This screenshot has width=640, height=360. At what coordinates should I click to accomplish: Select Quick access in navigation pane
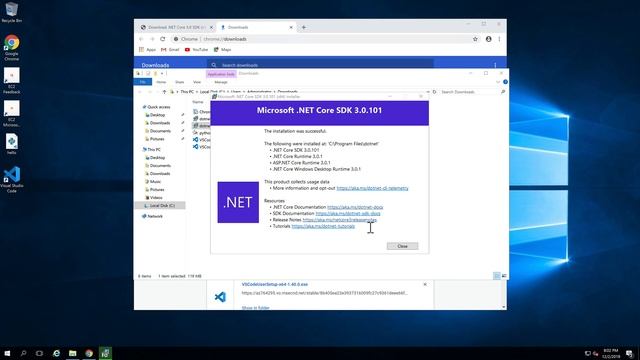[157, 107]
